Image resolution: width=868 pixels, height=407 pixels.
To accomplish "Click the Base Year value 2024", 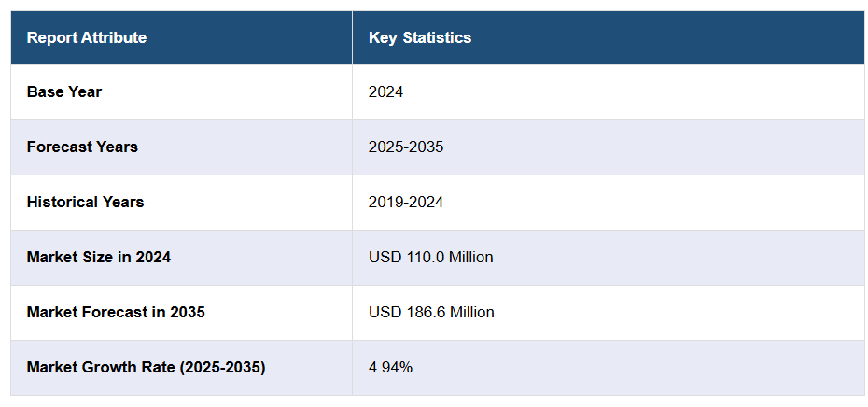I will tap(385, 92).
